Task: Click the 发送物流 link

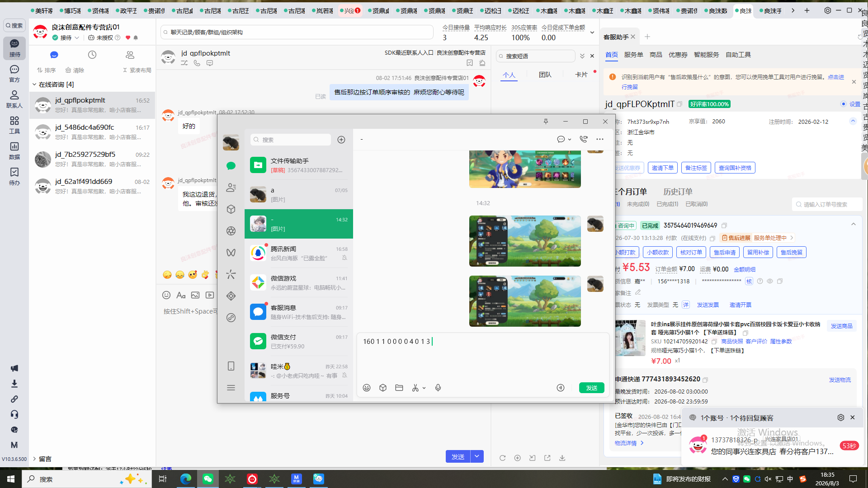Action: pyautogui.click(x=840, y=380)
